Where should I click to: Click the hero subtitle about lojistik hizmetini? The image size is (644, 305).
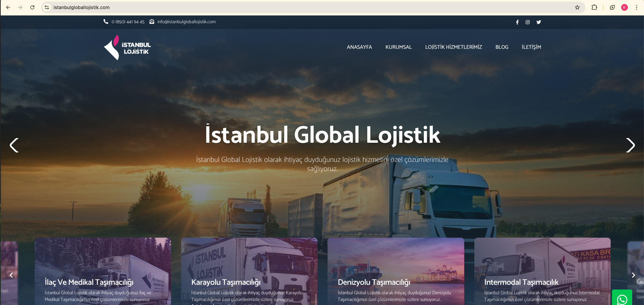coord(322,164)
